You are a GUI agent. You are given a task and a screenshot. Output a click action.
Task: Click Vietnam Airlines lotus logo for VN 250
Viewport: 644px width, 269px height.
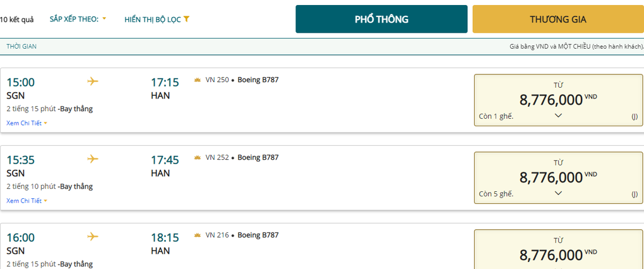pyautogui.click(x=197, y=80)
